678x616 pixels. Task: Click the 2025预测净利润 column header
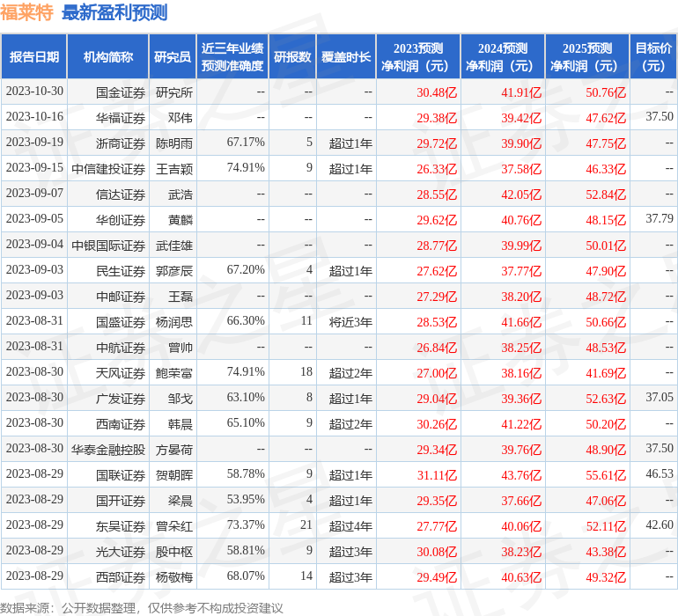587,56
